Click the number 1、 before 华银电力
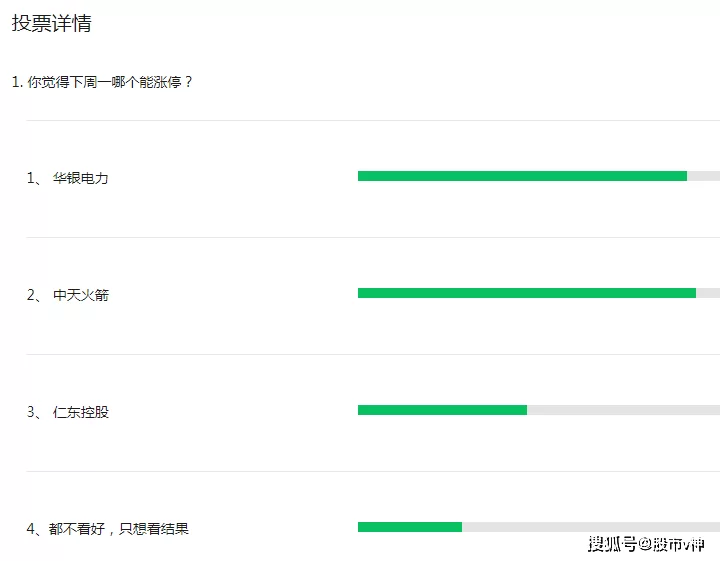This screenshot has height=561, width=720. tap(33, 178)
